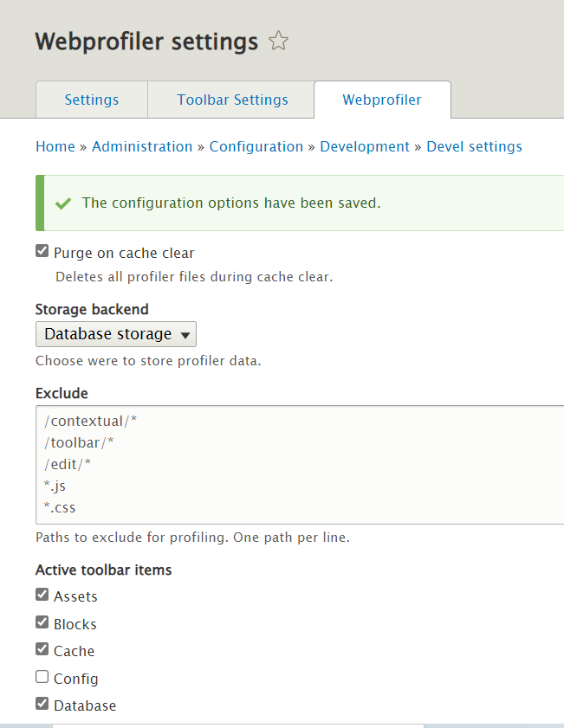
Task: Go to Configuration from the breadcrumb
Action: [256, 146]
